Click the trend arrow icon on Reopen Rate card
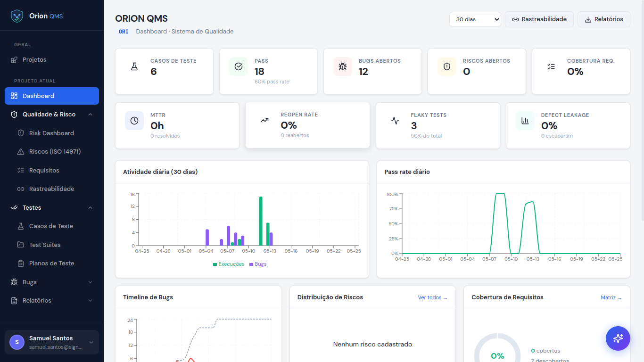 click(x=264, y=120)
